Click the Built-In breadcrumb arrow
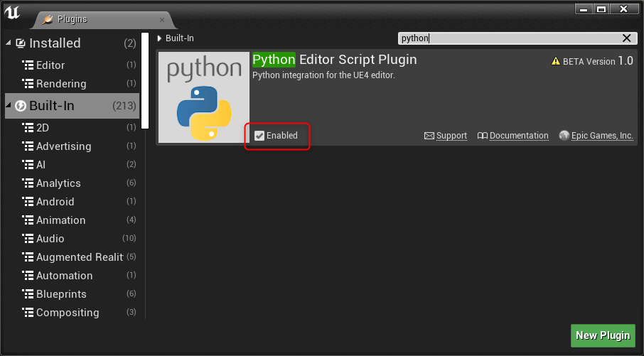 (x=159, y=38)
